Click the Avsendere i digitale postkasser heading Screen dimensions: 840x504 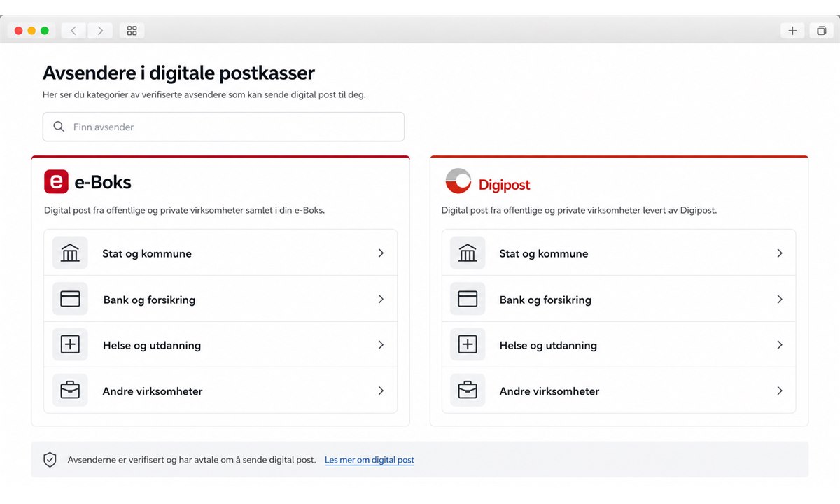(178, 73)
